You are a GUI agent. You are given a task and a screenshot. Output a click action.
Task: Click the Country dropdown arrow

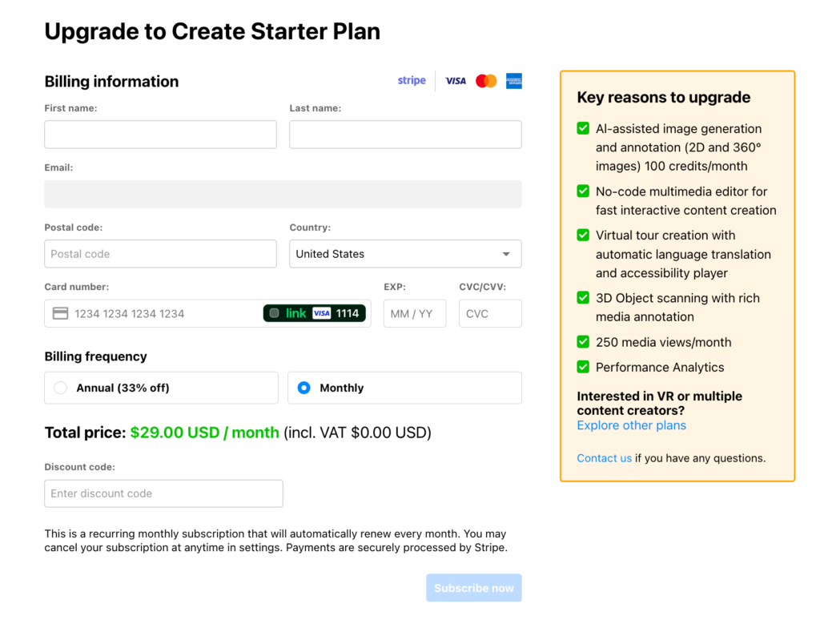tap(506, 254)
